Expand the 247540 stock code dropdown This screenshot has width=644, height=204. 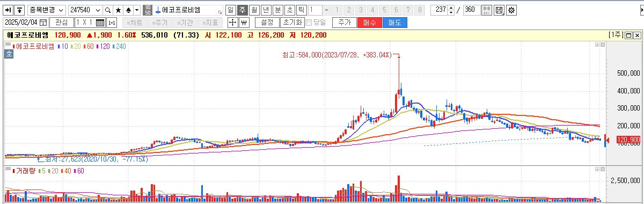[x=97, y=10]
